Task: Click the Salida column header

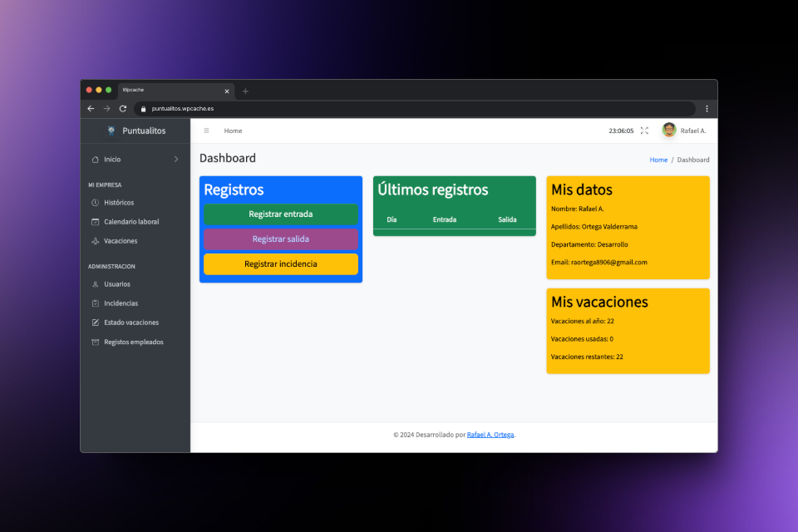Action: [507, 220]
